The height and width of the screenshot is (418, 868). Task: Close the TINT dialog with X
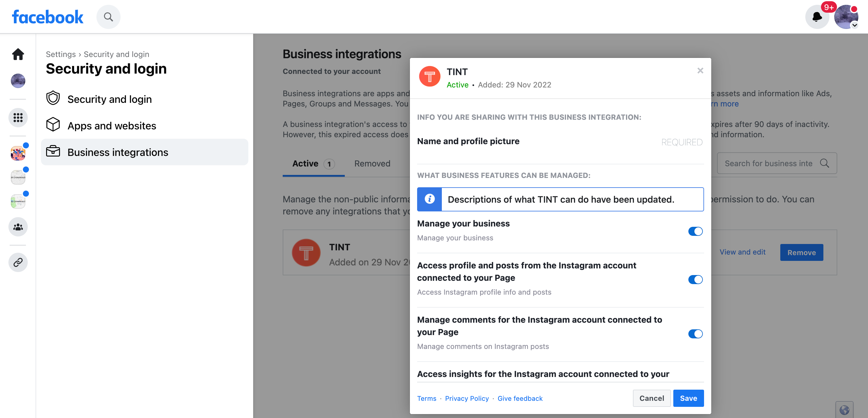[x=700, y=71]
